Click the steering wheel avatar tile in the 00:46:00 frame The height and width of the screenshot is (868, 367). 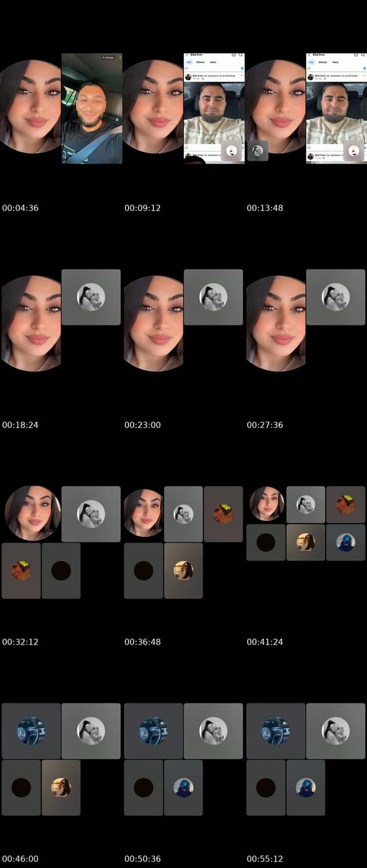(x=31, y=731)
